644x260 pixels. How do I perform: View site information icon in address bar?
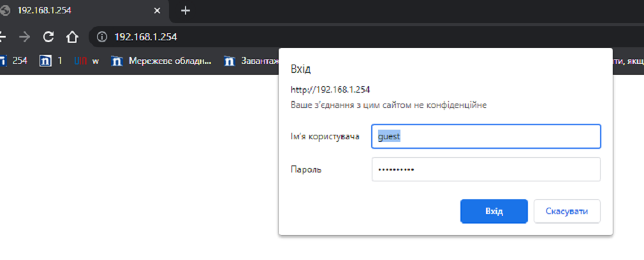[x=101, y=37]
